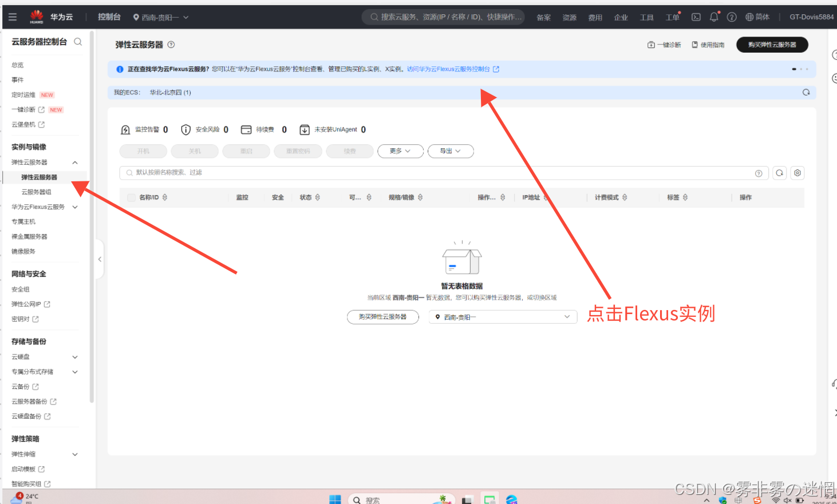Open the 导出 export dropdown
The image size is (837, 504).
(451, 151)
